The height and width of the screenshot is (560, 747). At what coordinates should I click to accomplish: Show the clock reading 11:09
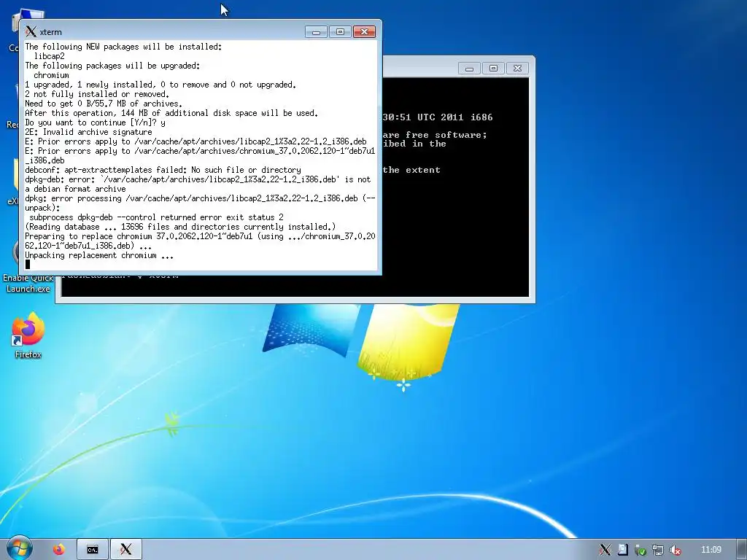(x=711, y=550)
